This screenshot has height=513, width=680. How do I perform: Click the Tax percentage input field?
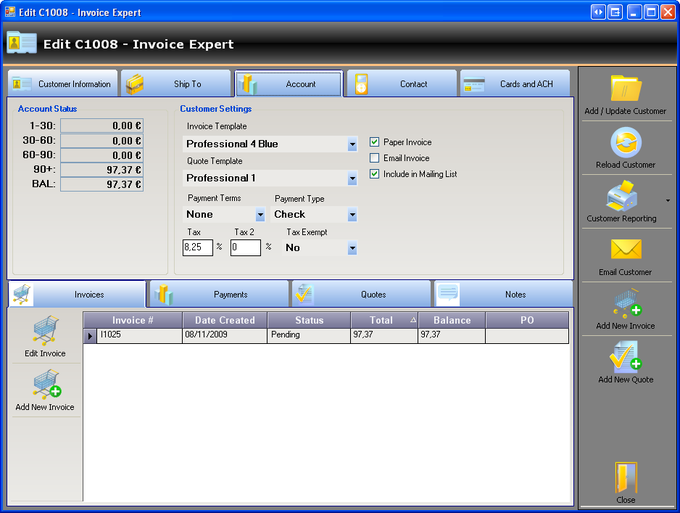pos(198,248)
